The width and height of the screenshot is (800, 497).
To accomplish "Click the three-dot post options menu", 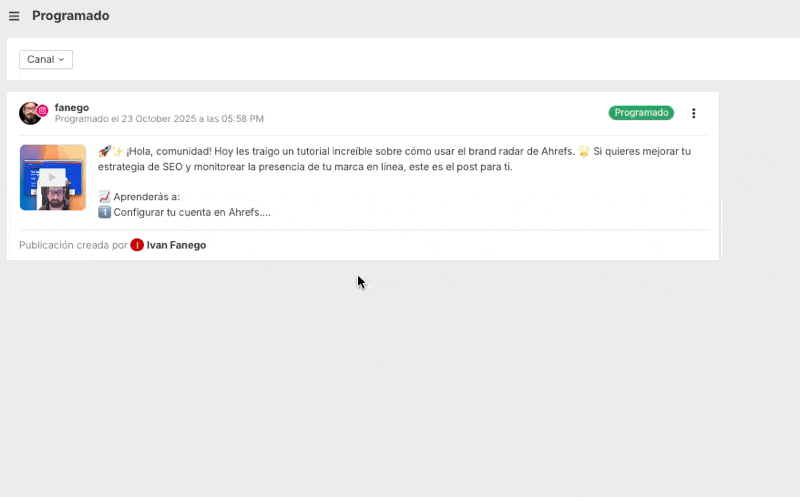I will pos(694,113).
